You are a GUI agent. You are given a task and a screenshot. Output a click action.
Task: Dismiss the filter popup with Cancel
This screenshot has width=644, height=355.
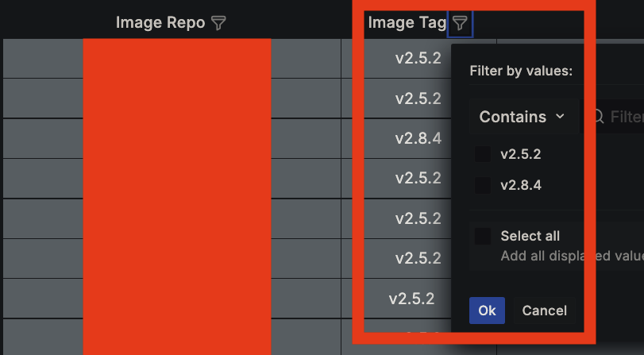tap(544, 311)
